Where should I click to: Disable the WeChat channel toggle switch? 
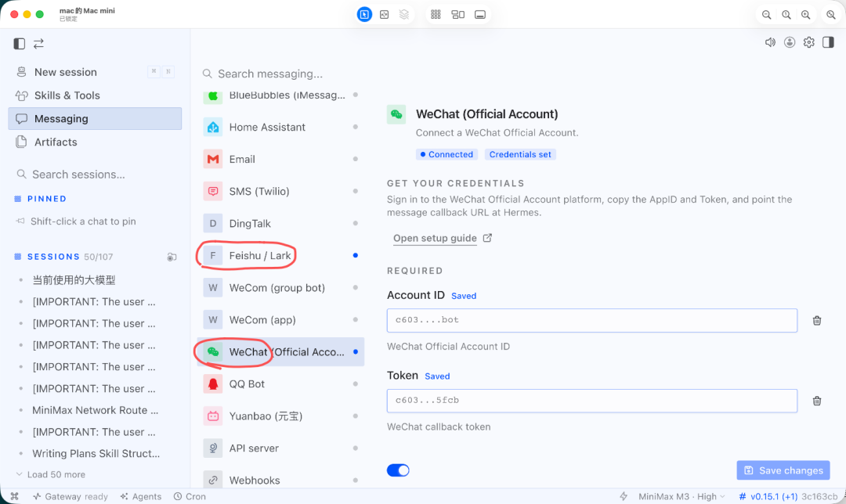coord(398,470)
